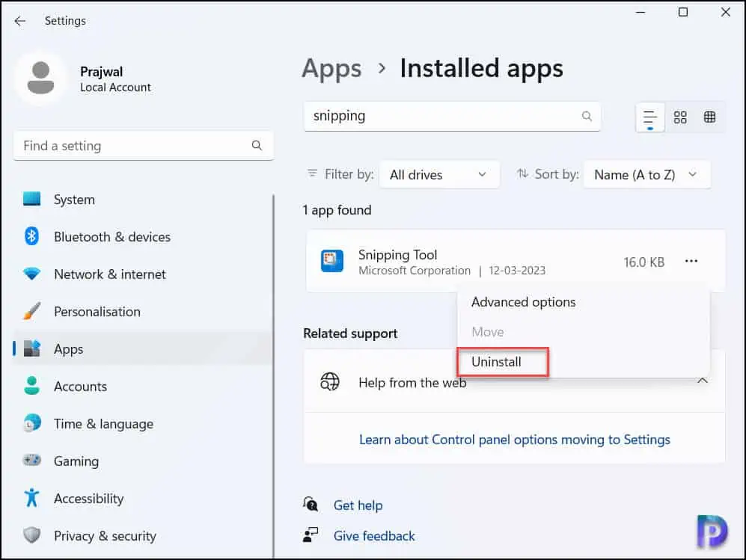Select the Apps category label
Screen dimensions: 746x560
tap(69, 349)
